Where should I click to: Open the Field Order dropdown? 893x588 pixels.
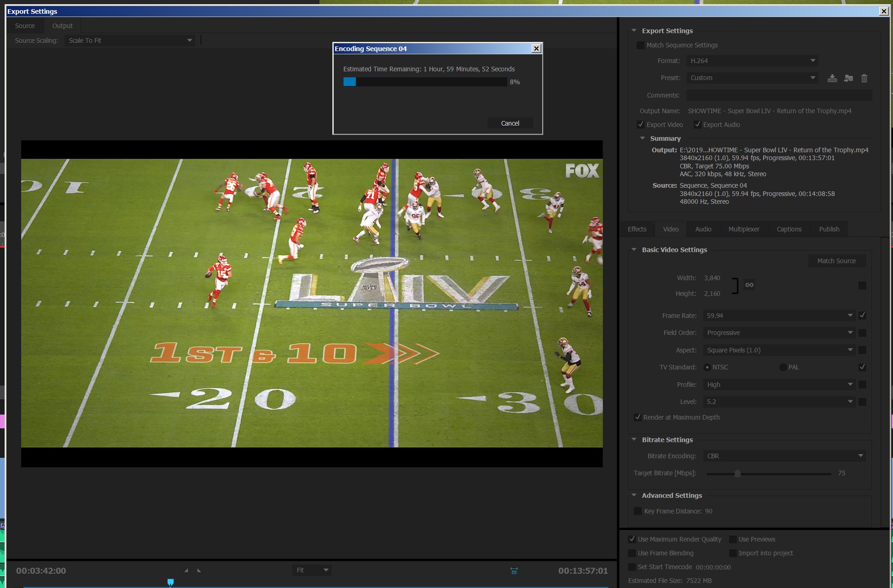point(779,333)
